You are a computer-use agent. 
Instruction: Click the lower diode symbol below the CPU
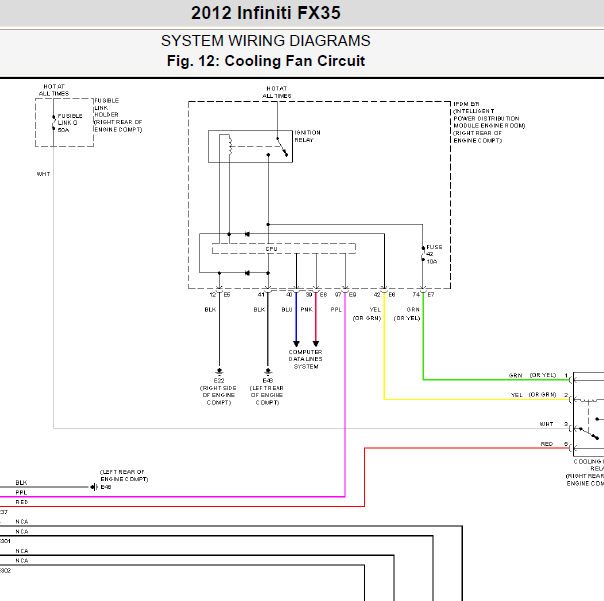(247, 273)
